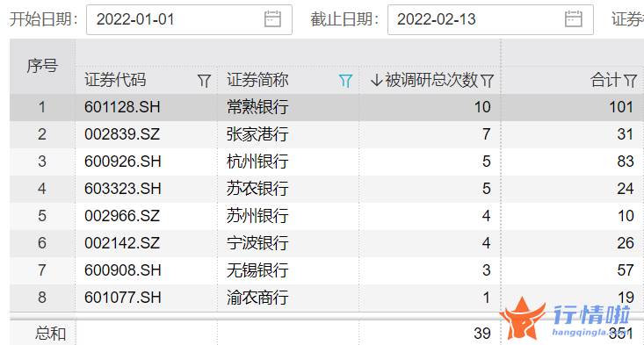Click row number 5
This screenshot has width=644, height=345.
42,216
